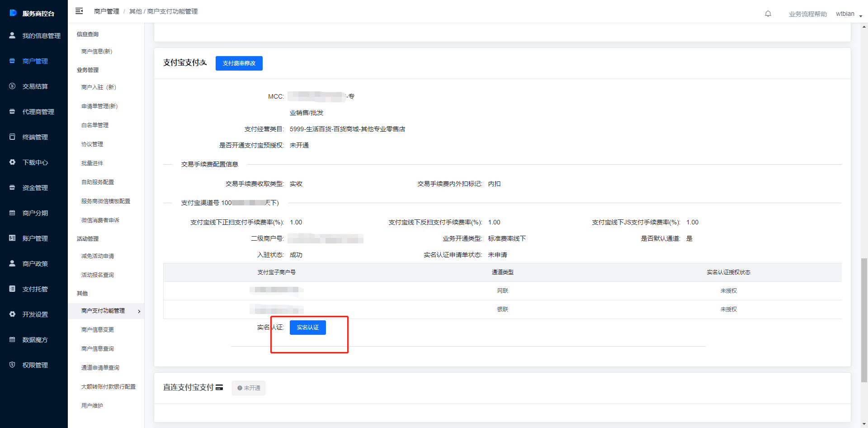Click 支付费率修改 button
This screenshot has width=868, height=428.
pos(239,63)
